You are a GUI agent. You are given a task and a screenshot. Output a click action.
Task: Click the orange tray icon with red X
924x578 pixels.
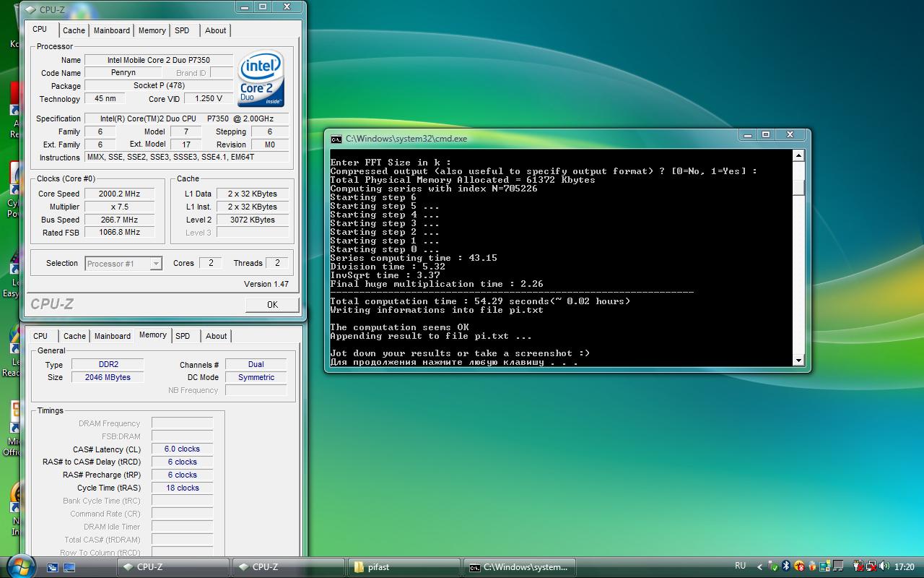tap(799, 566)
